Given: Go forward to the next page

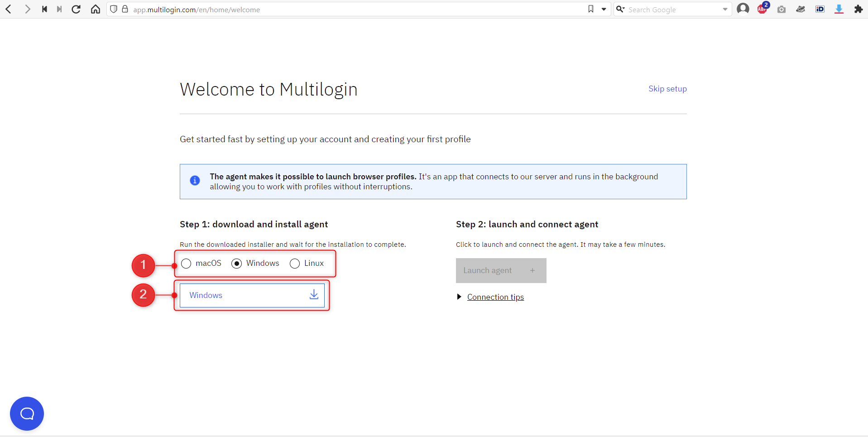Looking at the screenshot, I should (28, 9).
